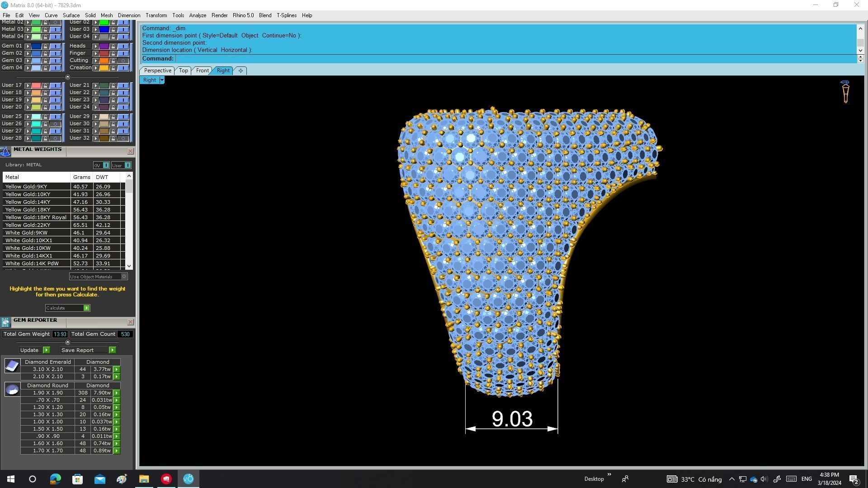Click the Diamond Round gem shape thumbnail
This screenshot has height=488, width=868.
point(12,389)
